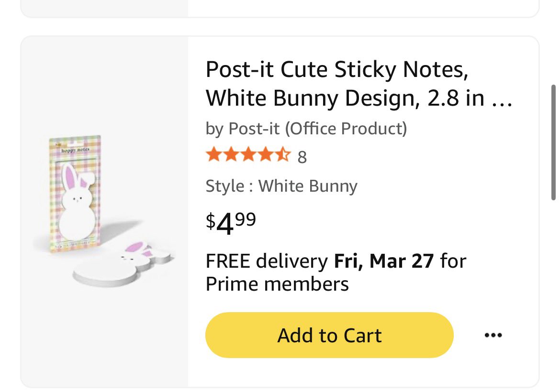This screenshot has height=392, width=560.
Task: Tap the 'FREE delivery' text
Action: click(266, 261)
